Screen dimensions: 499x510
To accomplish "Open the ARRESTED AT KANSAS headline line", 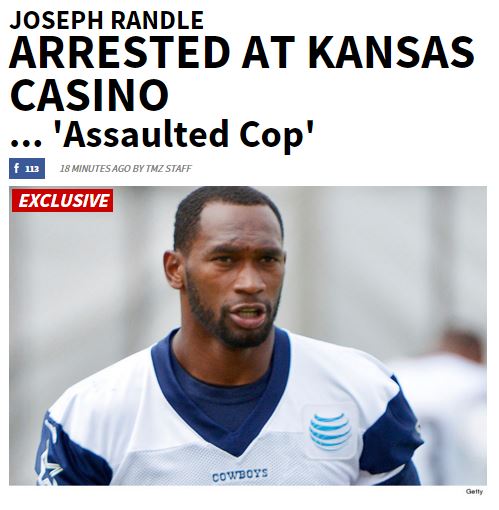I will (x=242, y=53).
